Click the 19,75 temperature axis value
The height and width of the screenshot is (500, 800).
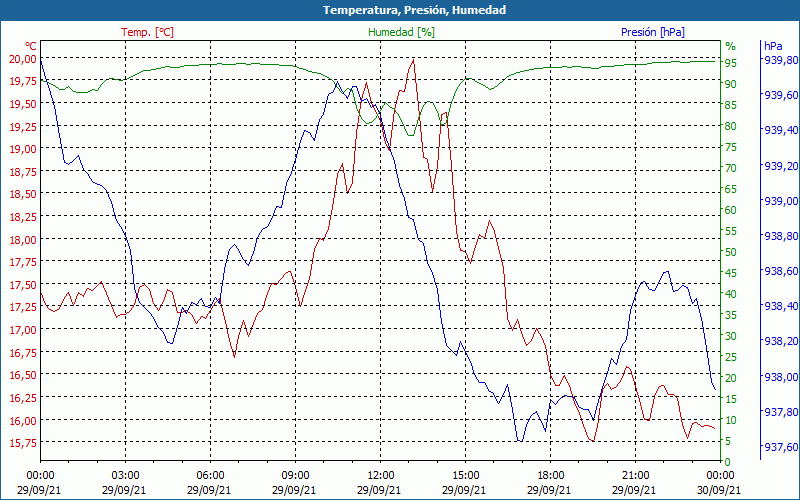tap(22, 82)
